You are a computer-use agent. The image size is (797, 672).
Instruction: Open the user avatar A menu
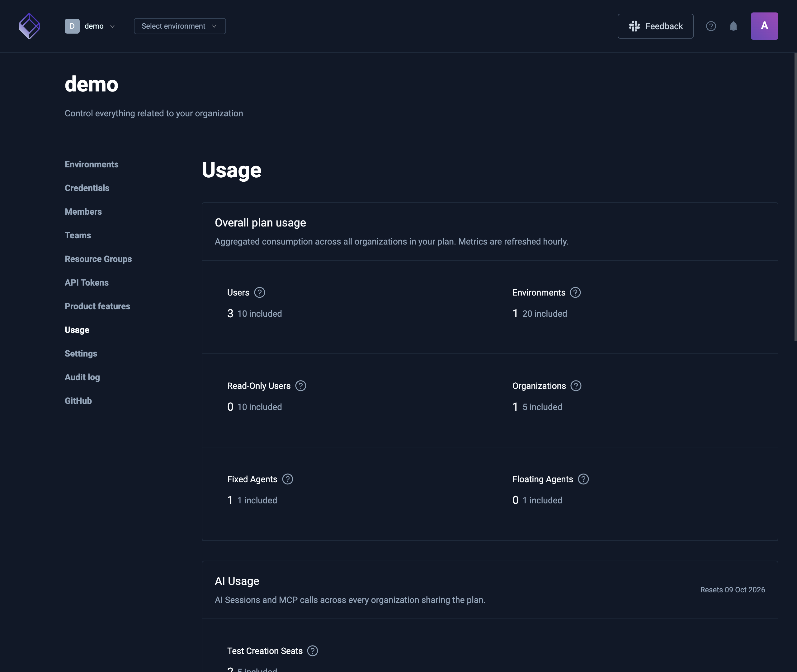[x=764, y=26]
